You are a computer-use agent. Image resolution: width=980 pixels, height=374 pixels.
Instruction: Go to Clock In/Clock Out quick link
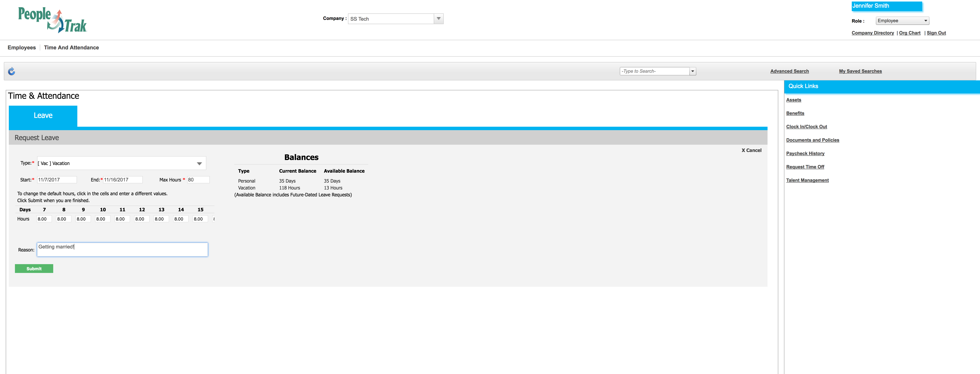coord(806,127)
